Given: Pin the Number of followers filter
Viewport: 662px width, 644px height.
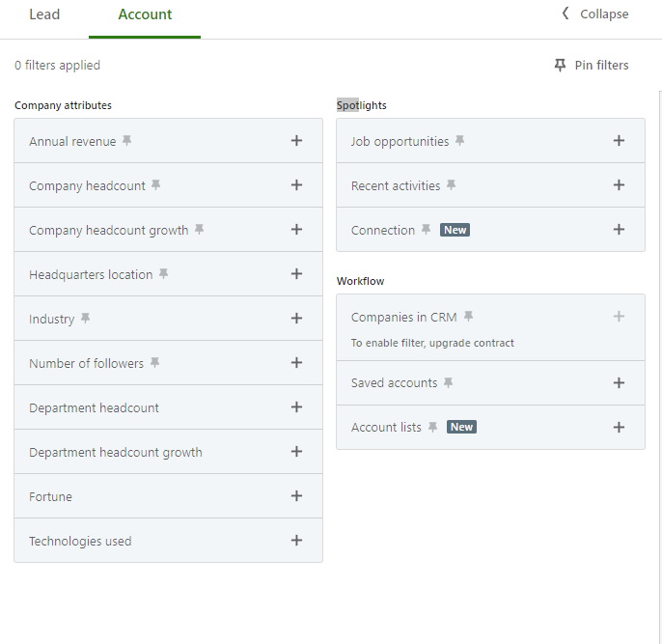Looking at the screenshot, I should click(155, 363).
